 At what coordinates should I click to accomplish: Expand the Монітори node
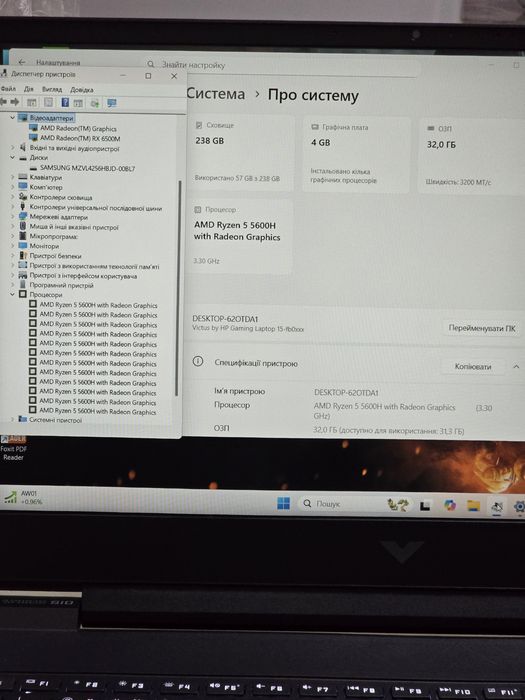[12, 246]
